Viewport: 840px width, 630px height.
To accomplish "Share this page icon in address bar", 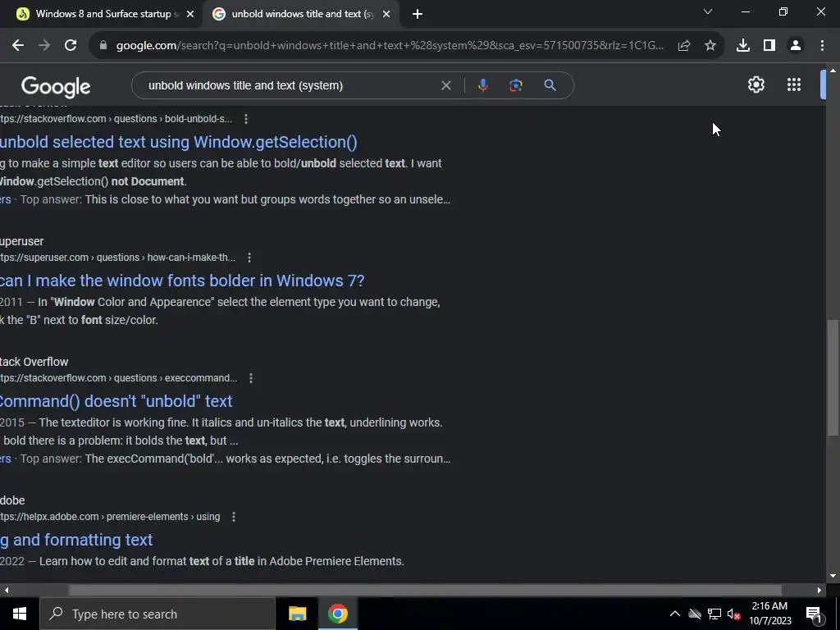I will 683,46.
